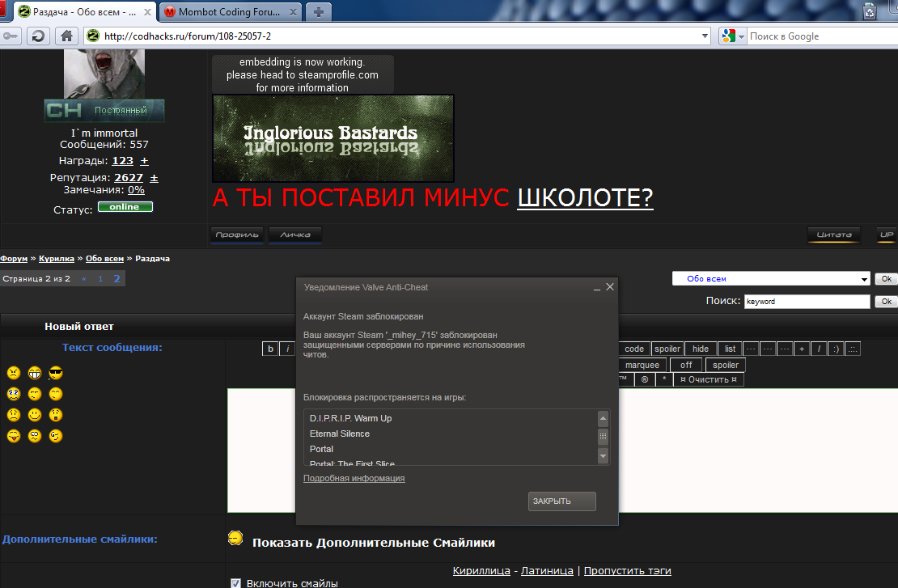898x588 pixels.
Task: Insert the angry smiley
Action: coord(14,374)
